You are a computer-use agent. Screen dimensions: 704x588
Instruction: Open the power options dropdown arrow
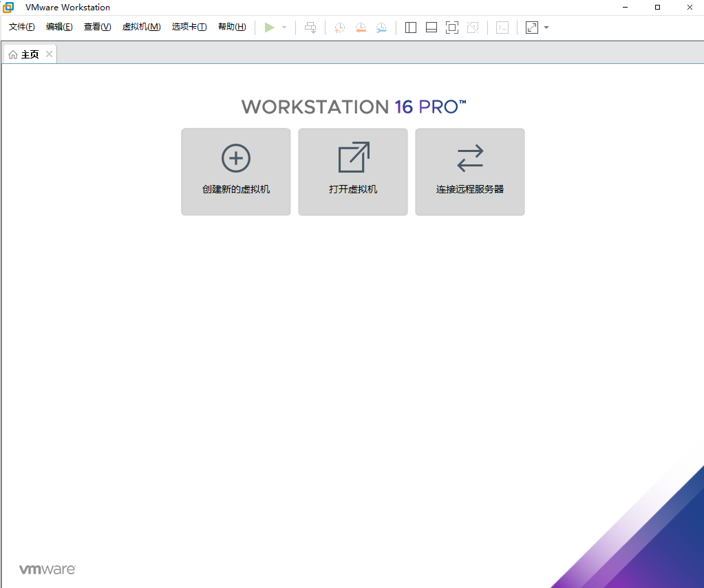(284, 28)
